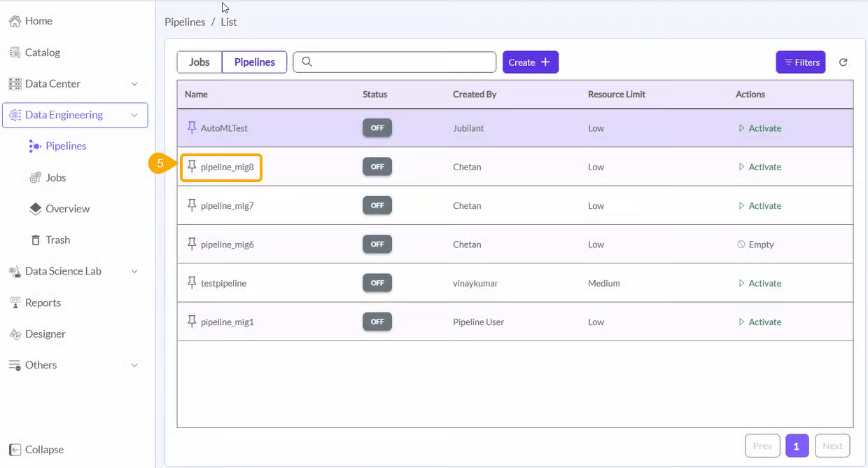
Task: Click the refresh icon beside Filters
Action: coord(843,62)
